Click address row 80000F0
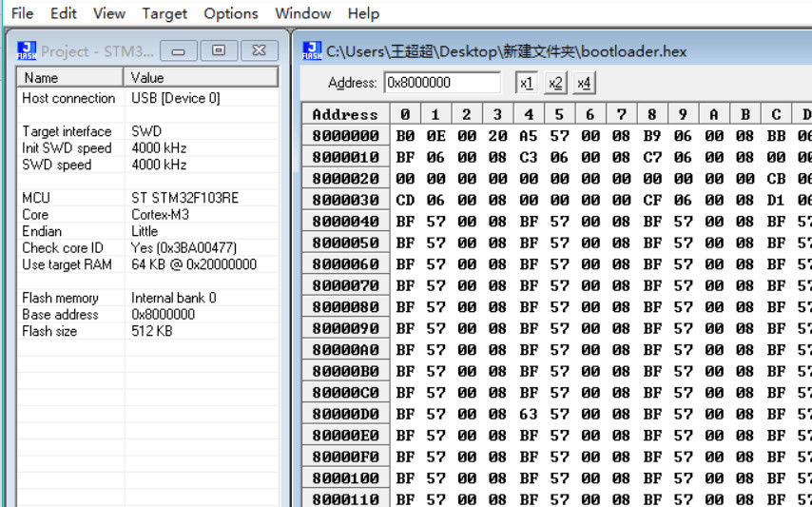Image resolution: width=812 pixels, height=507 pixels. [345, 457]
